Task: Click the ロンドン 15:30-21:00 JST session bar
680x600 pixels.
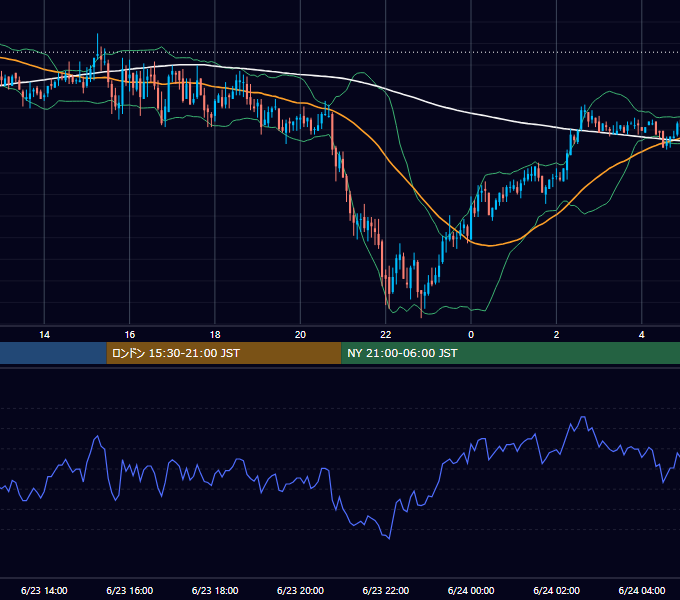Action: click(224, 353)
